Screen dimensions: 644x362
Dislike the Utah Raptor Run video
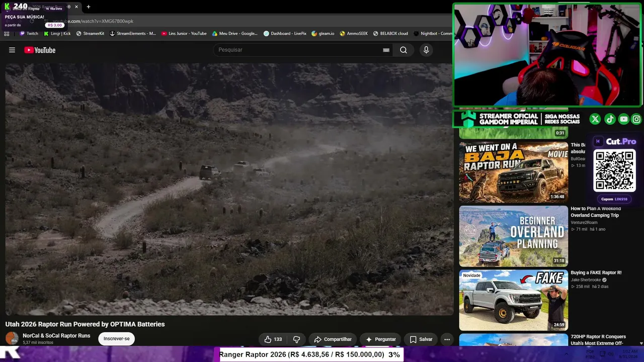click(296, 339)
